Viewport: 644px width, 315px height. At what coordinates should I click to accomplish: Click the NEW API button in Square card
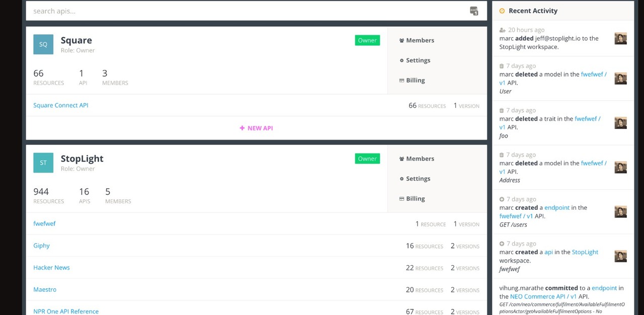[x=257, y=128]
